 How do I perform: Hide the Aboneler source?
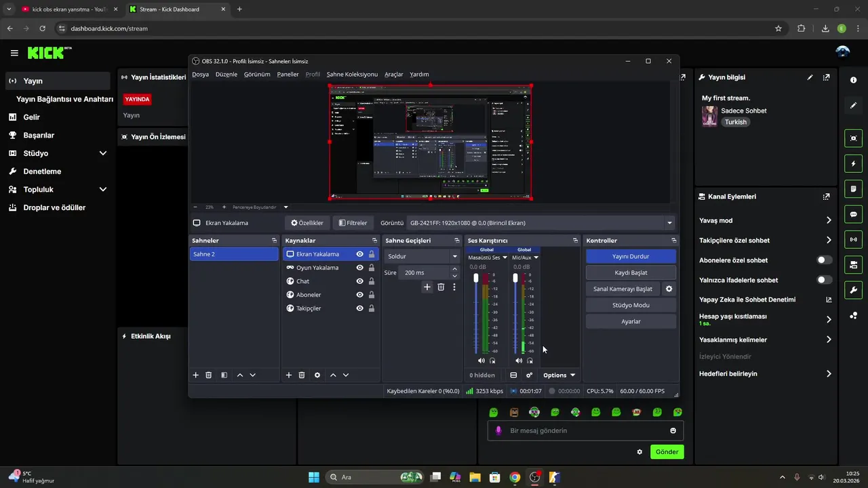tap(360, 295)
